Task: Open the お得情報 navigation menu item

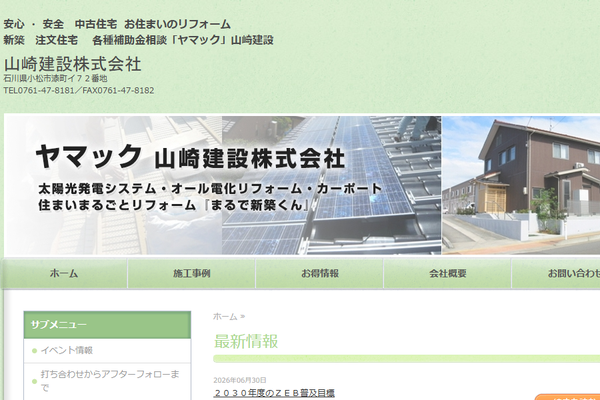Action: point(320,273)
